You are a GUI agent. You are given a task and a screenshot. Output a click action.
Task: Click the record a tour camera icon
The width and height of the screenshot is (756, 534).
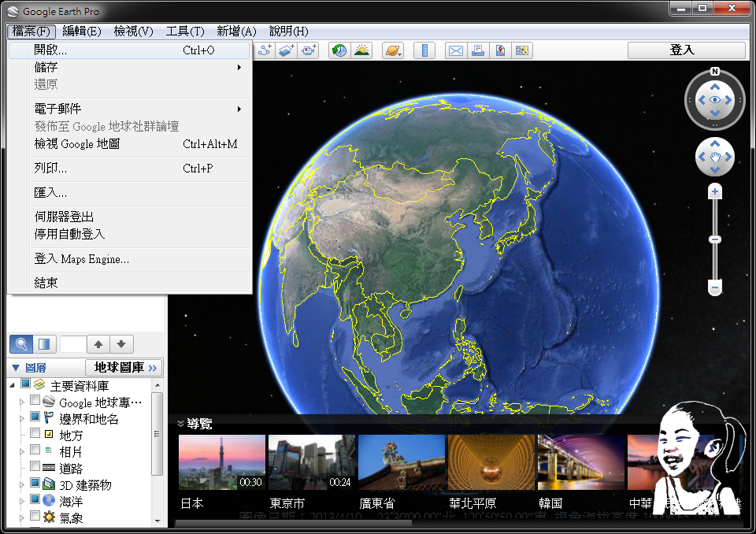click(308, 50)
